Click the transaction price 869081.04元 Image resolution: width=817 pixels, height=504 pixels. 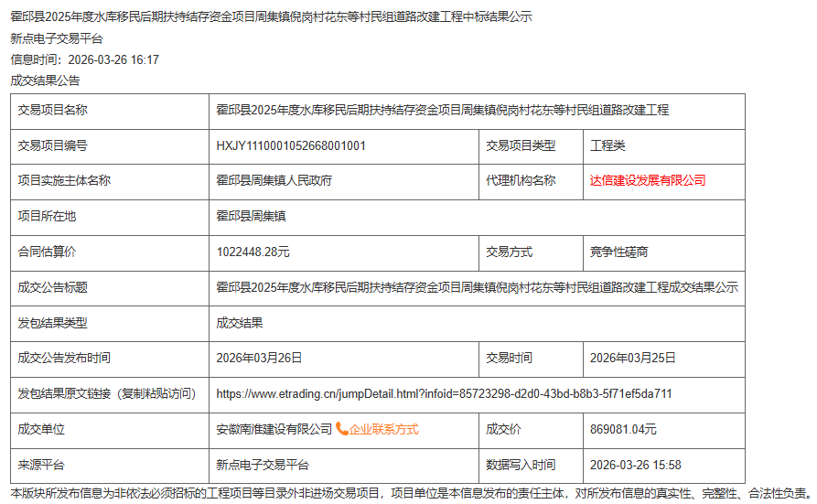pos(623,429)
